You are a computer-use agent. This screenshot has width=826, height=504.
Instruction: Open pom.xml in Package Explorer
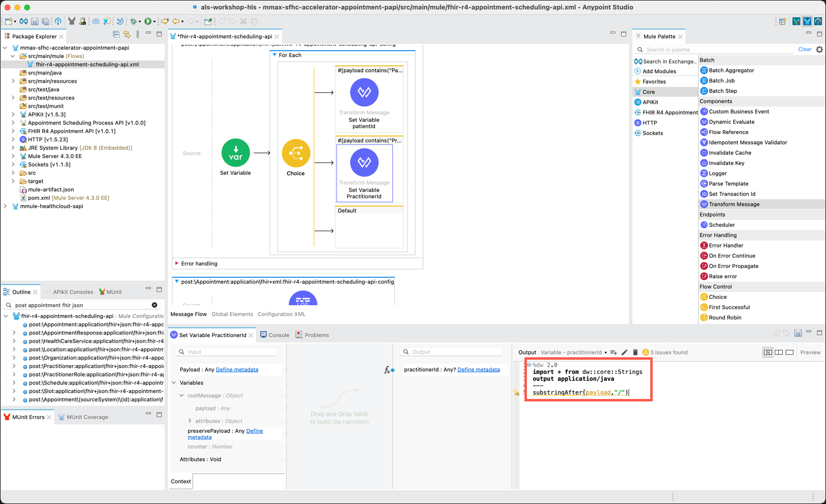(64, 198)
